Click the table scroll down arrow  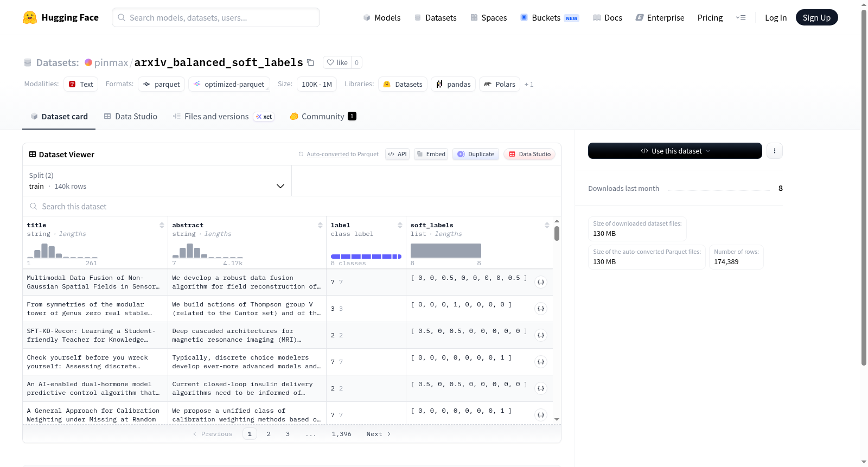coord(557,419)
